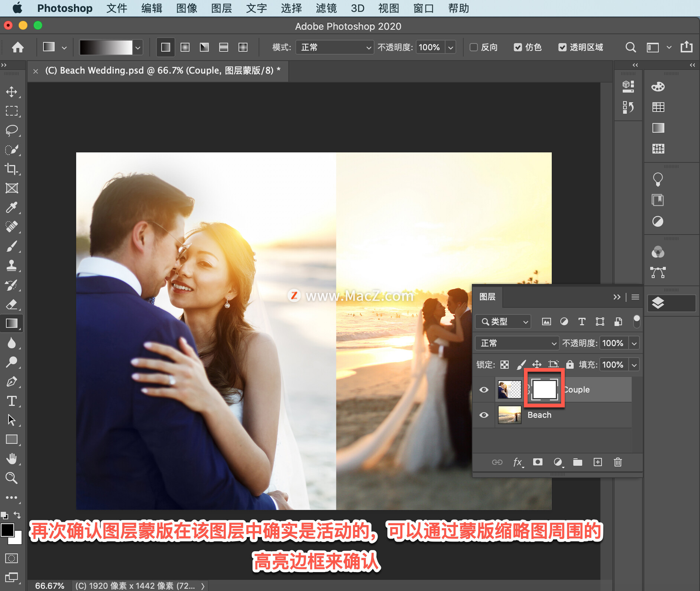The height and width of the screenshot is (591, 700).
Task: Open the 滤镜 menu
Action: [x=326, y=8]
